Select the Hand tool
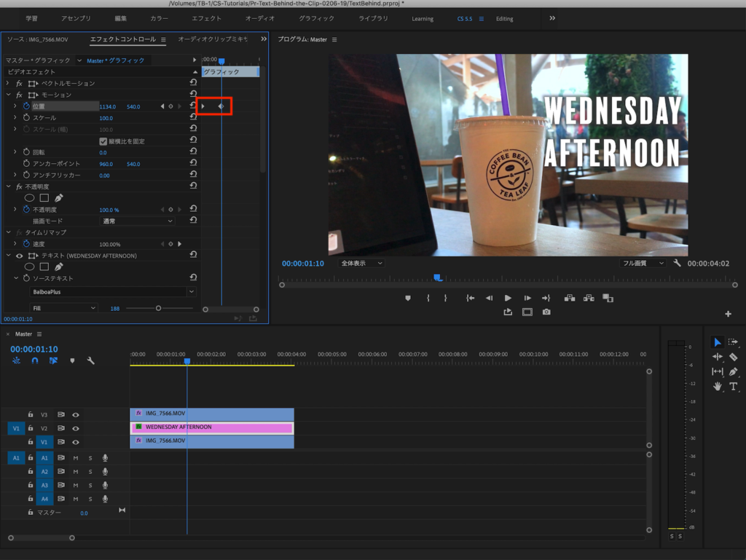 click(718, 386)
